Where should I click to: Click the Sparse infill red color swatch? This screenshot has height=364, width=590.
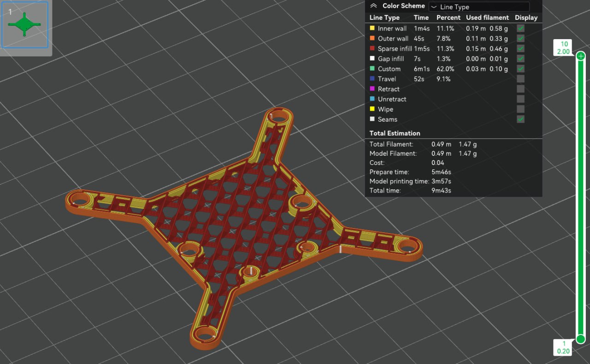[372, 48]
